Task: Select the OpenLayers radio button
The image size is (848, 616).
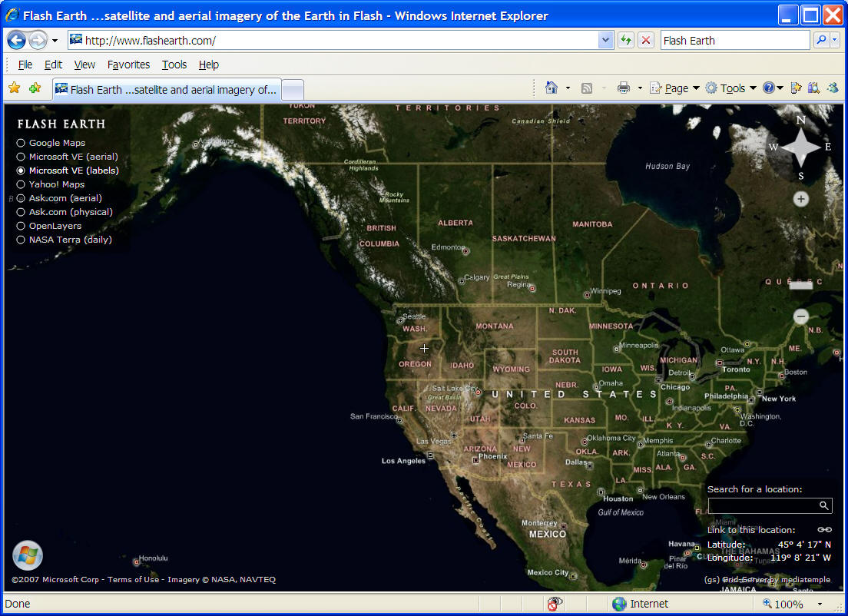Action: pos(21,226)
